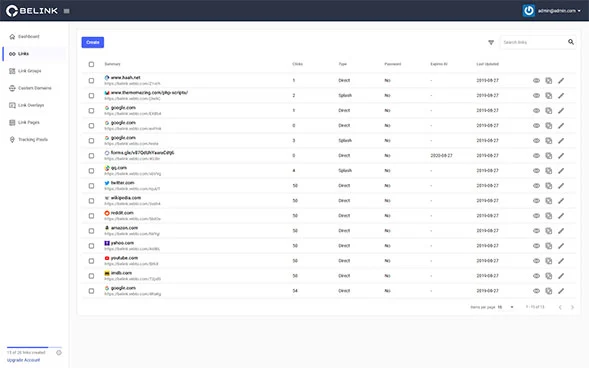589x368 pixels.
Task: Copy the reddit.com short link
Action: pyautogui.click(x=548, y=216)
